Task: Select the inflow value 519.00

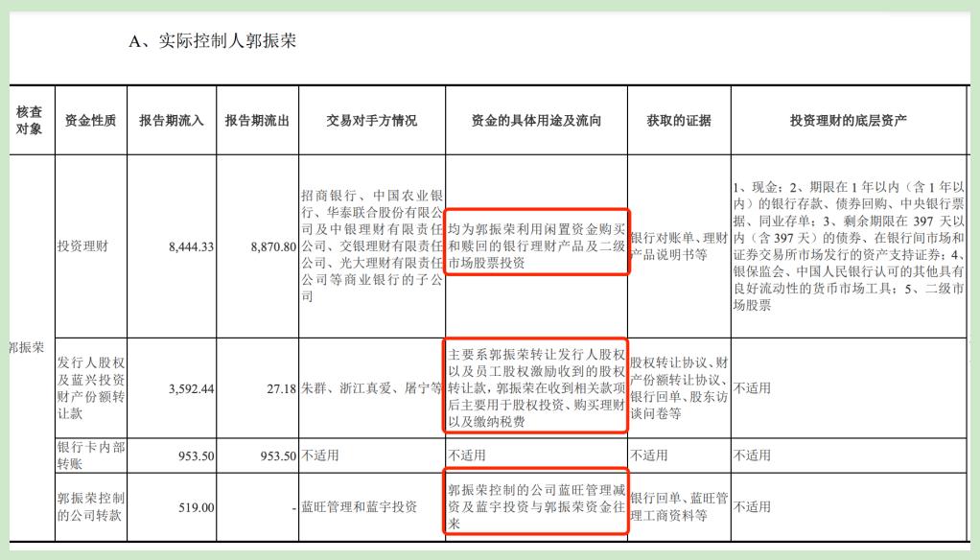Action: [x=197, y=507]
